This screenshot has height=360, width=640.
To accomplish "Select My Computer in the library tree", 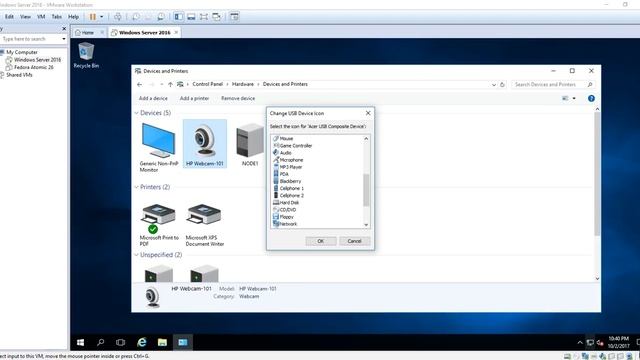I will pyautogui.click(x=22, y=52).
